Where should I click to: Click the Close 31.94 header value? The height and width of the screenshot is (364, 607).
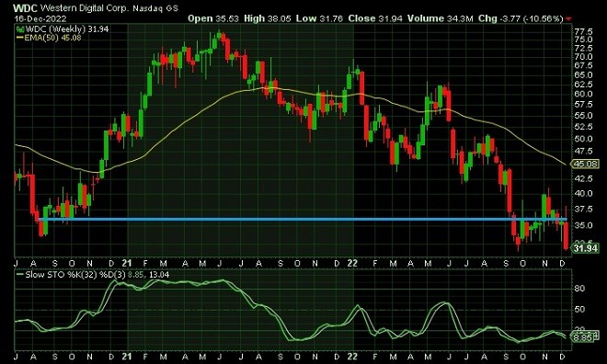coord(375,18)
